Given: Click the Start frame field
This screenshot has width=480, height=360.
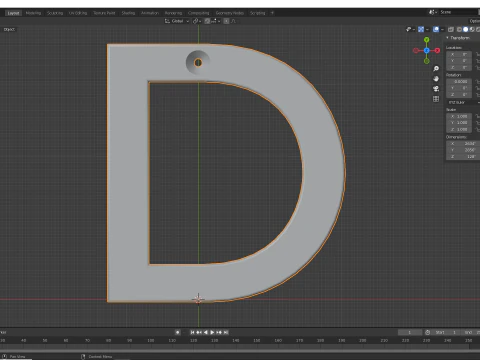Looking at the screenshot, I should coord(445,332).
